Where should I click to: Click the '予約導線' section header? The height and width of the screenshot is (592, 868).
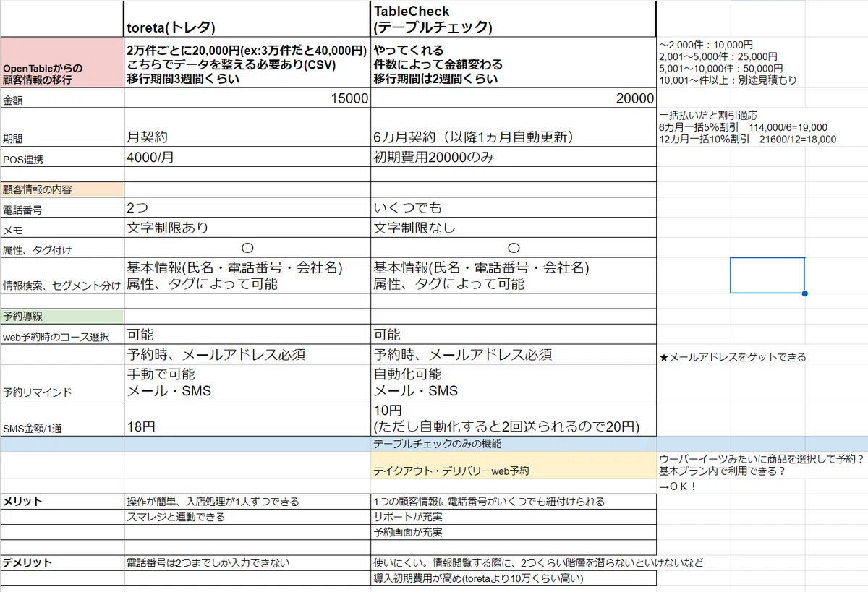pos(62,316)
